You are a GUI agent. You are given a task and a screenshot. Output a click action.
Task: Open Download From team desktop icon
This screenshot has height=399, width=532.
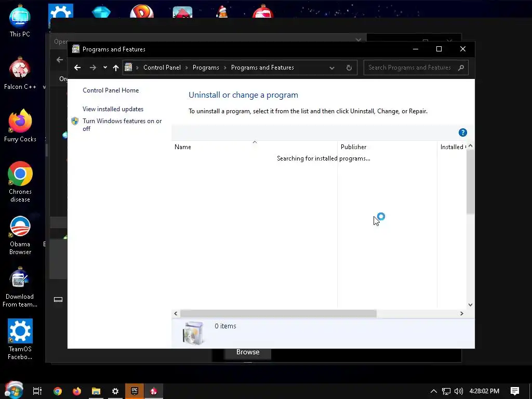click(x=20, y=288)
